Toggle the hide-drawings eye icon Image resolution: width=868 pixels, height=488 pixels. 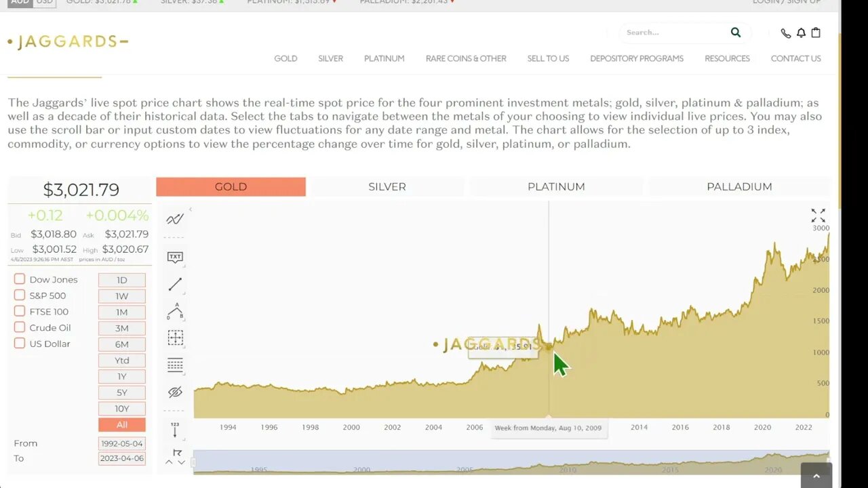point(175,392)
